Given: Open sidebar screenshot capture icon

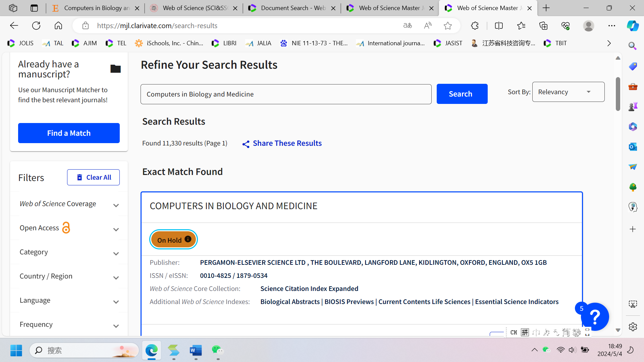Looking at the screenshot, I should point(633,304).
